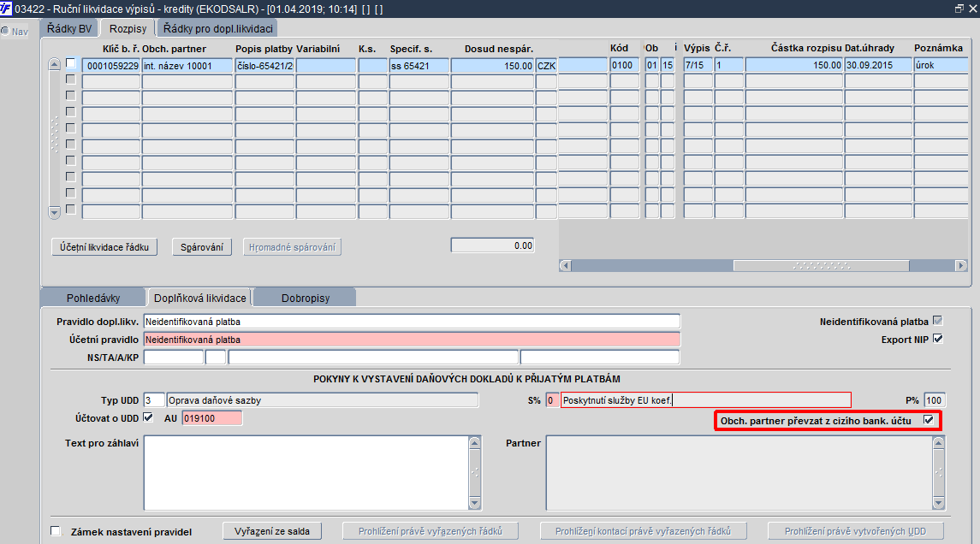The image size is (980, 544).
Task: Click the Klíč cell 0001059229
Action: (x=111, y=66)
